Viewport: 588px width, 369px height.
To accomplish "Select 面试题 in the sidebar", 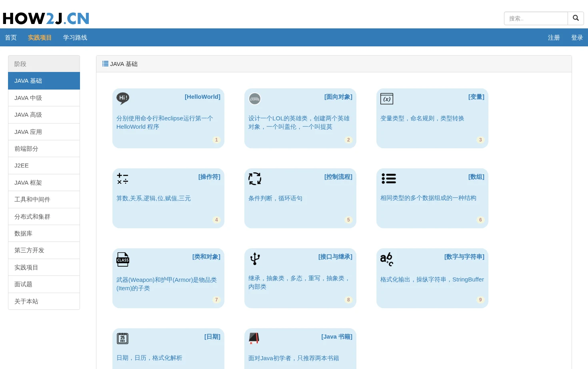I will tap(44, 284).
